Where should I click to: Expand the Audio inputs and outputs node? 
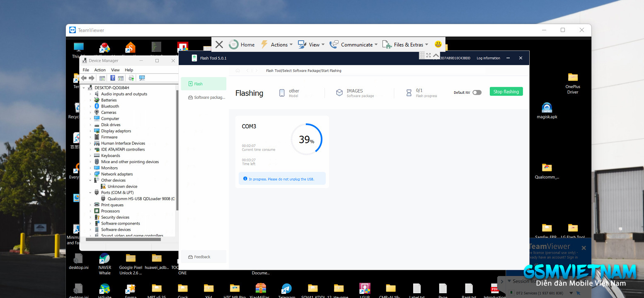90,94
